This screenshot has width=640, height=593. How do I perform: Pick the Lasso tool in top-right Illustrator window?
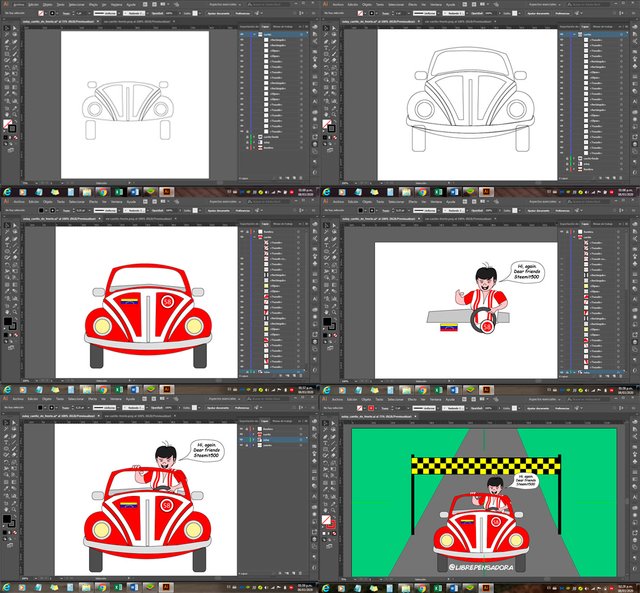[334, 35]
